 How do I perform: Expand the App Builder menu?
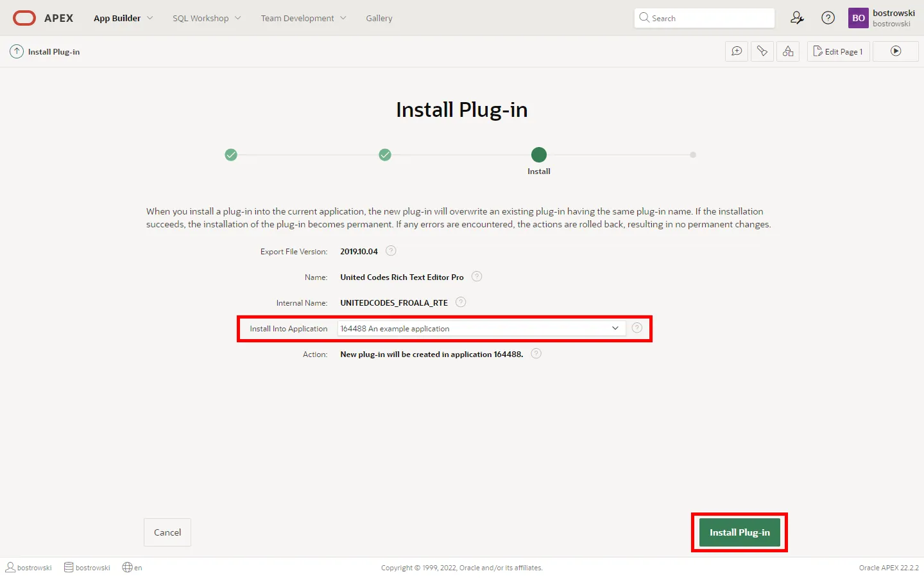123,18
